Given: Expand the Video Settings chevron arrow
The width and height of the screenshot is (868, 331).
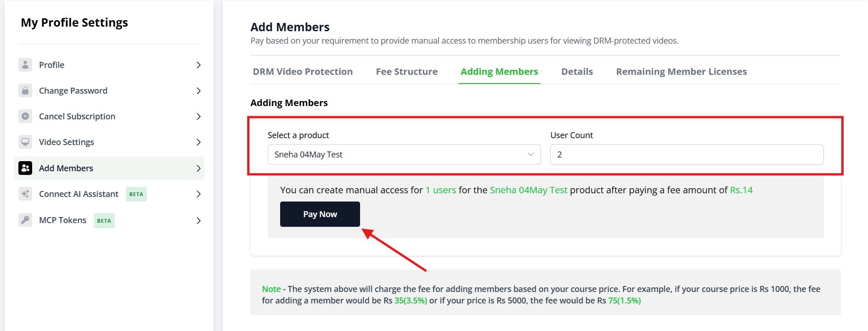Looking at the screenshot, I should tap(198, 142).
